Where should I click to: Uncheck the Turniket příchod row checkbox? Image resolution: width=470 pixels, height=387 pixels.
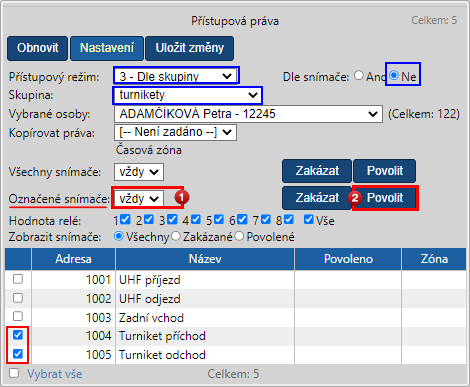[18, 335]
